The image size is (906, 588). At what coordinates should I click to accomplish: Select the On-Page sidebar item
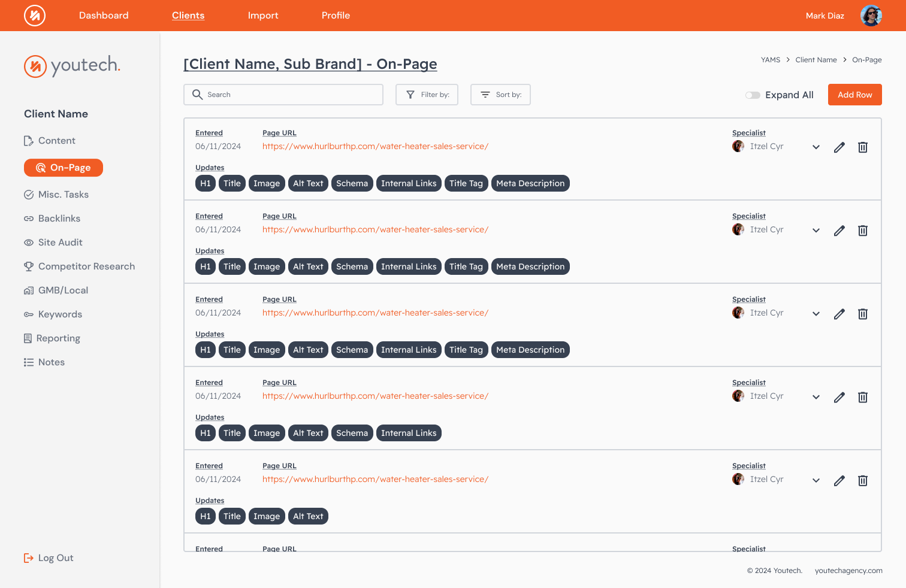(x=64, y=168)
